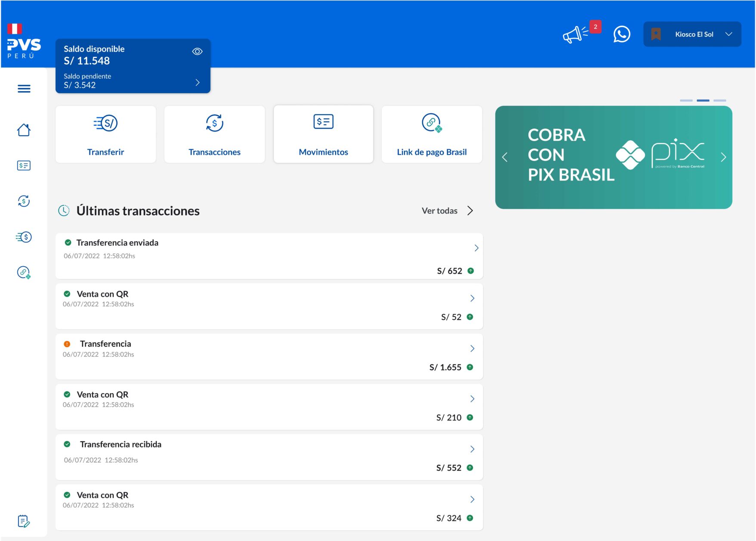This screenshot has width=756, height=541.
Task: Expand the Transferencia enviada S/ 652 row
Action: 476,248
